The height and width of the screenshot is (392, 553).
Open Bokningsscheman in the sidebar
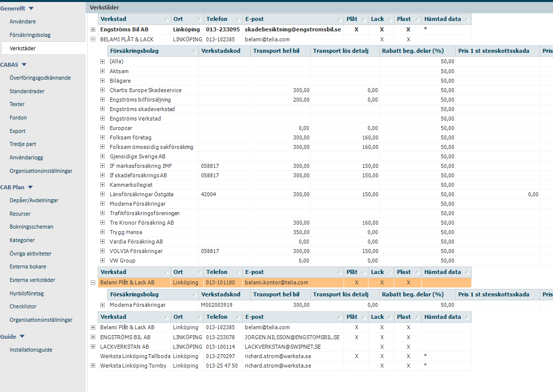31,227
